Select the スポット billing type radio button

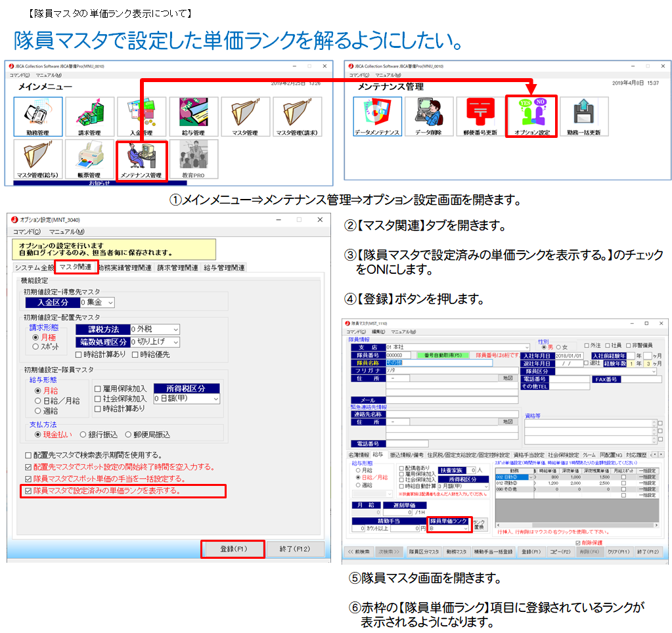point(36,345)
